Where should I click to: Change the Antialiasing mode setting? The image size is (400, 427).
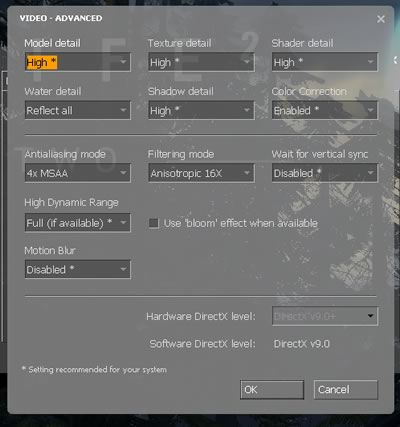(78, 173)
